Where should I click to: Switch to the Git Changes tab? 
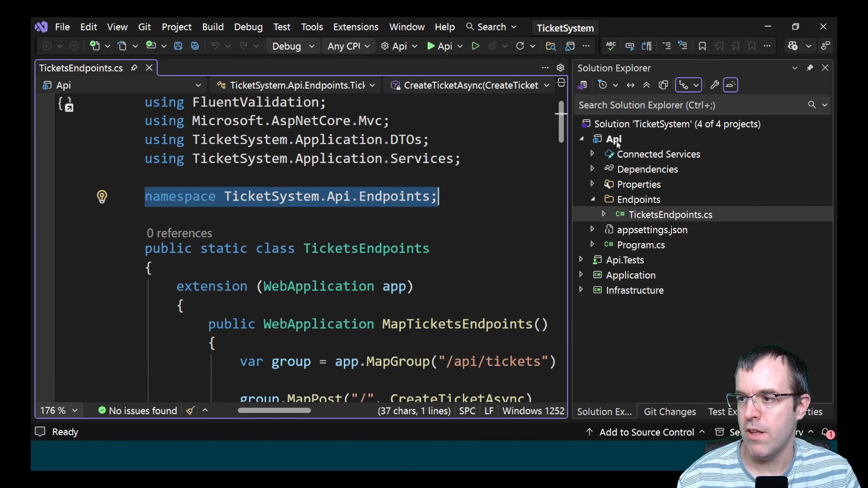[670, 412]
